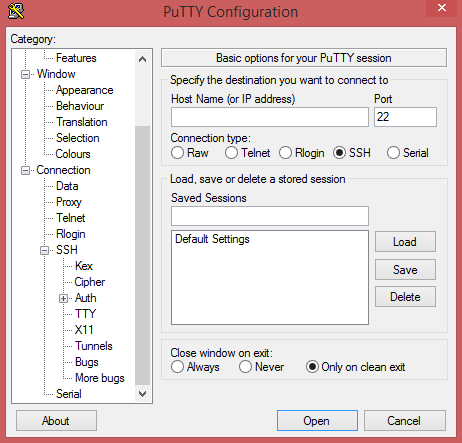Click the Open button
The width and height of the screenshot is (462, 443).
[317, 421]
